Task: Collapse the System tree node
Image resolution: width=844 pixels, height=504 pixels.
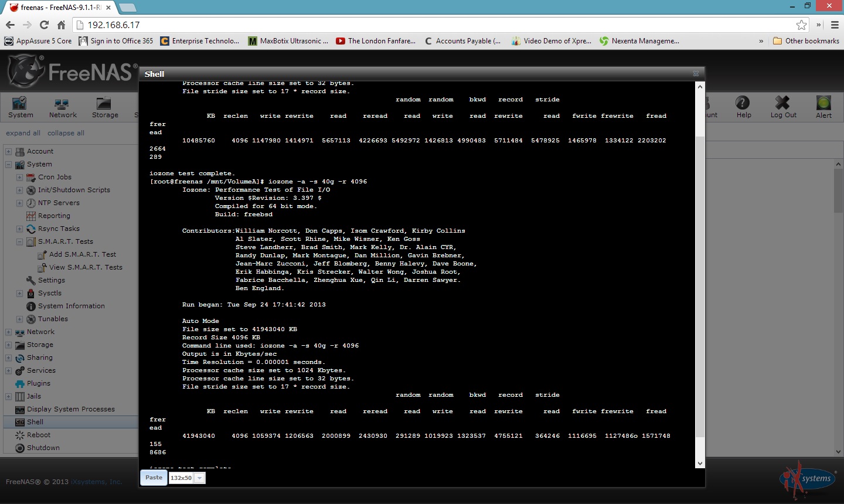Action: (x=9, y=164)
